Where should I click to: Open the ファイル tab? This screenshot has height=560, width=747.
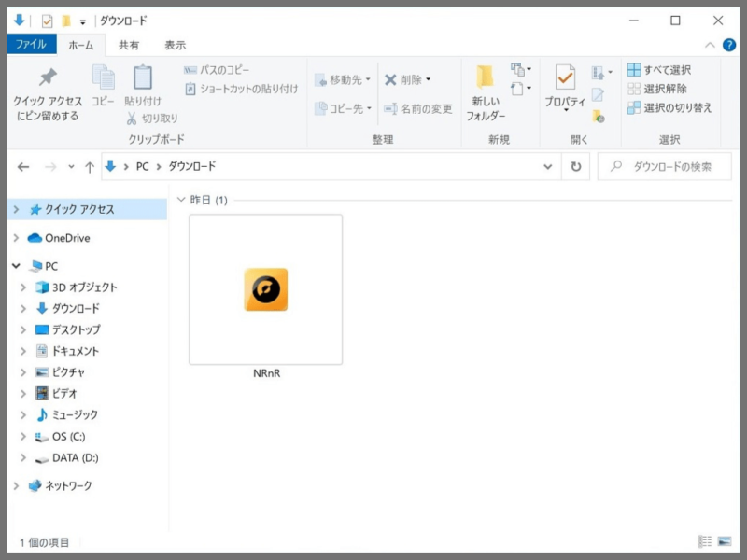32,44
